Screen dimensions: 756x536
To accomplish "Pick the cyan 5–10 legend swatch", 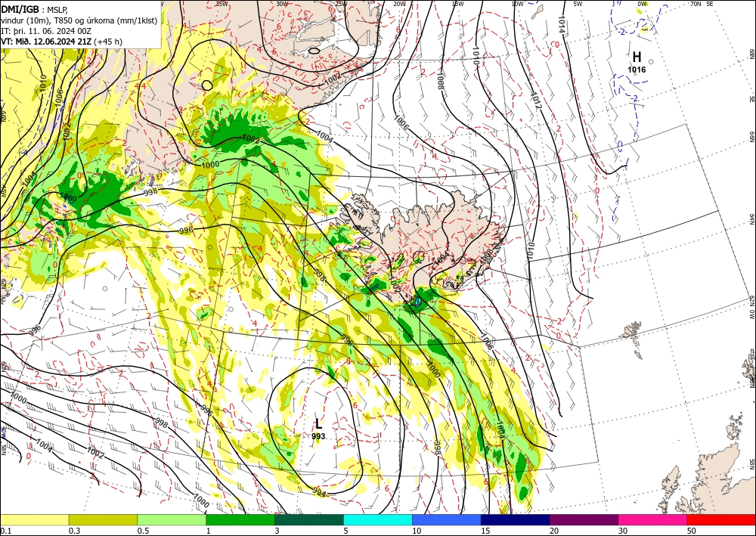I will 378,519.
